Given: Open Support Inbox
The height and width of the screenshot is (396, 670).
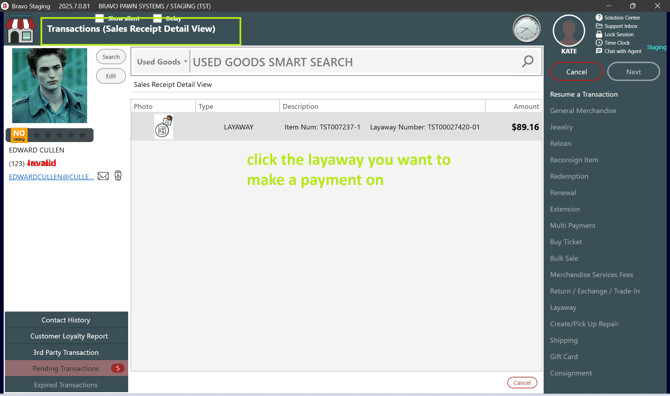Looking at the screenshot, I should pos(617,26).
